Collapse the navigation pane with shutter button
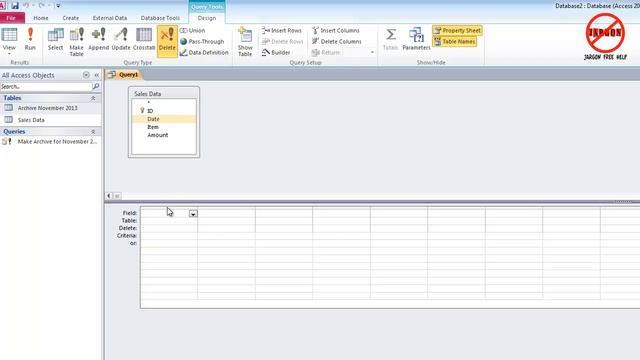Screen dimensions: 640x360 point(97,75)
